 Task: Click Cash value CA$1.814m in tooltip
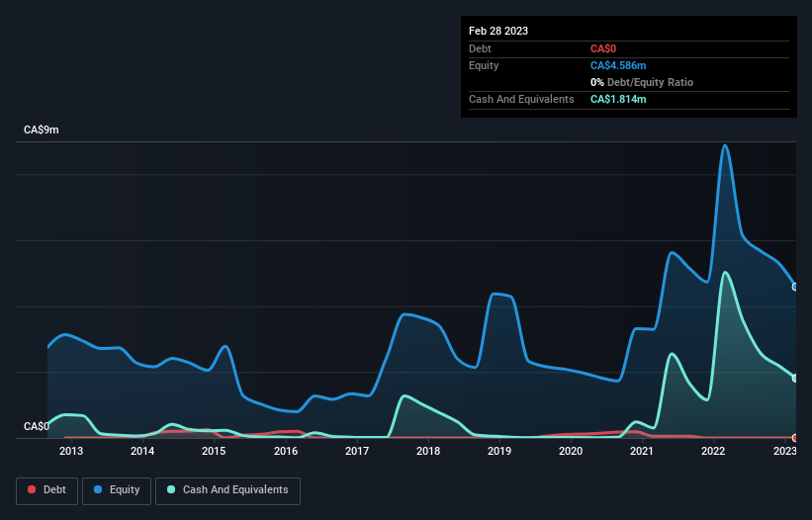(x=618, y=99)
